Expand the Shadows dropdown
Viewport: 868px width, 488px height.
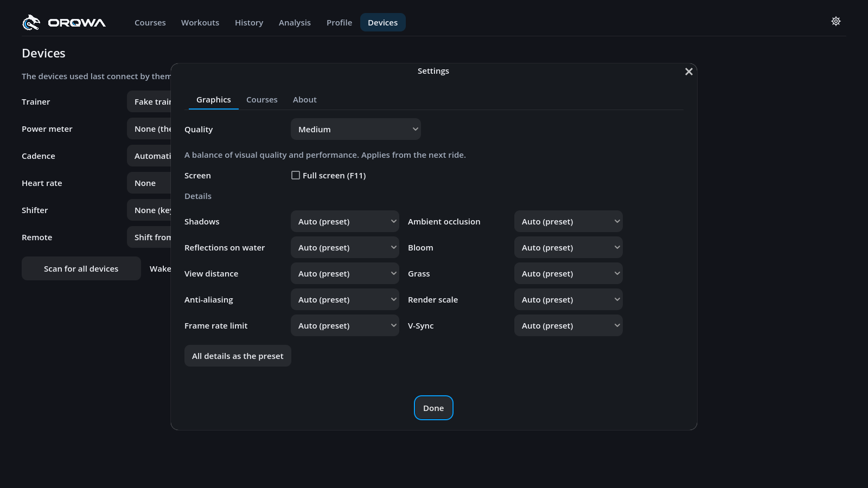click(x=345, y=221)
